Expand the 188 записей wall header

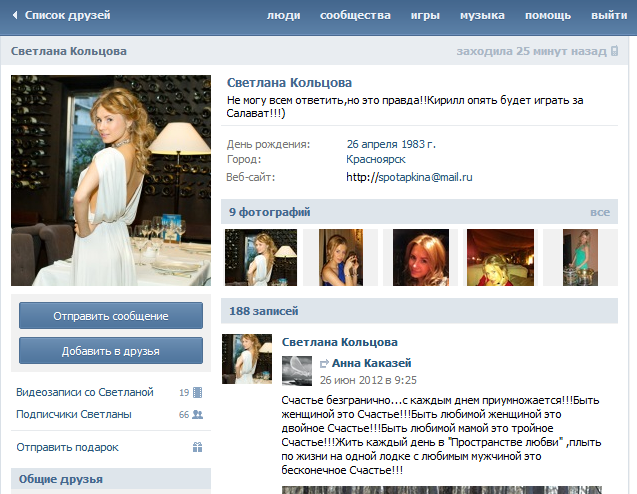click(263, 311)
